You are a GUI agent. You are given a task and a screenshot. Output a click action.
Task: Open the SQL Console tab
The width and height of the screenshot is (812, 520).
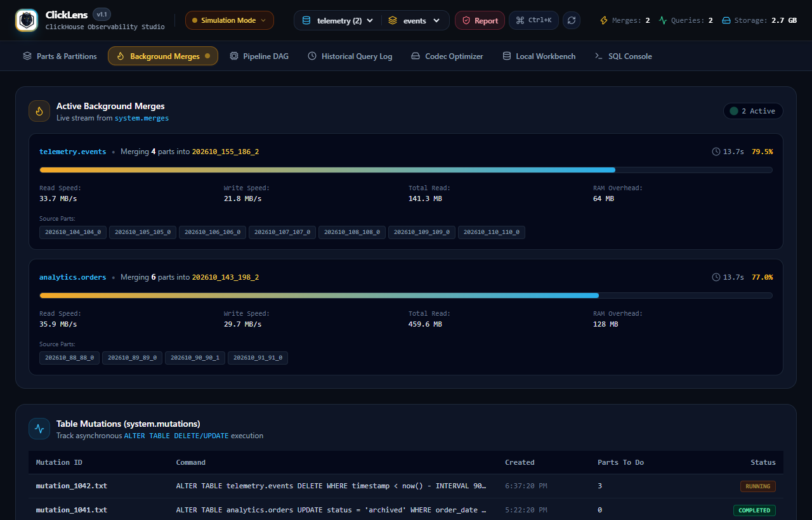coord(623,56)
